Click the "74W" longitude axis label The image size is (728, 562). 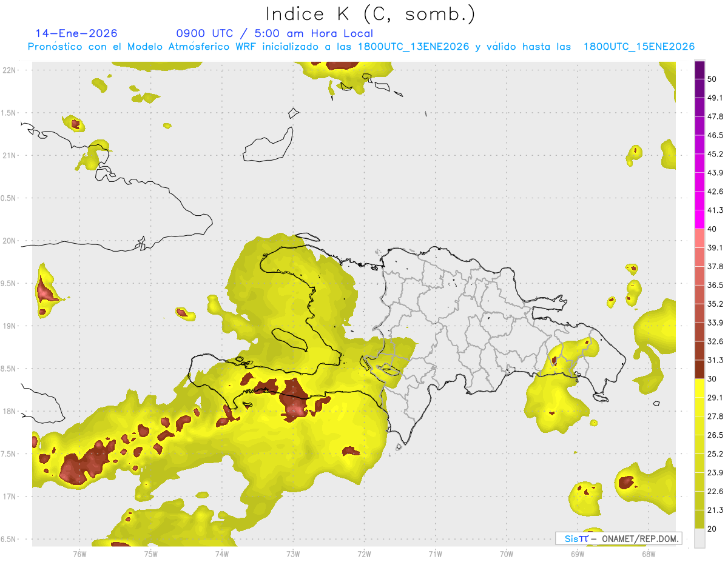(x=221, y=554)
